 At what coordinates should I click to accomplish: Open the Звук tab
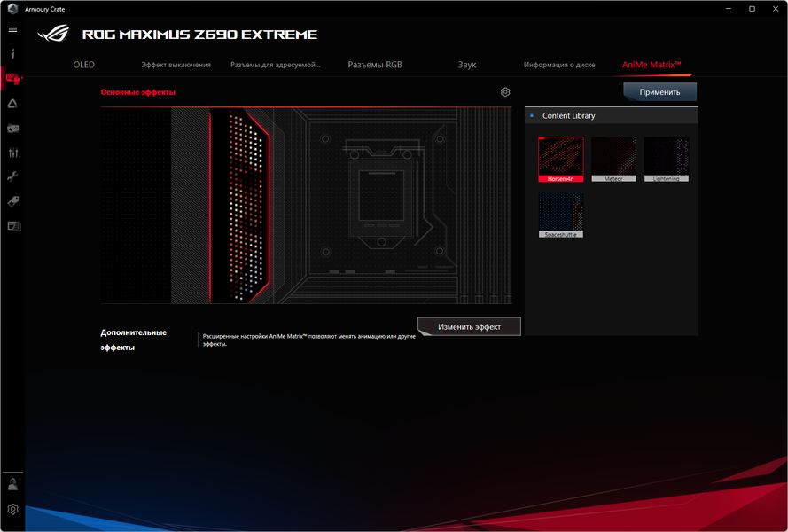(x=467, y=65)
